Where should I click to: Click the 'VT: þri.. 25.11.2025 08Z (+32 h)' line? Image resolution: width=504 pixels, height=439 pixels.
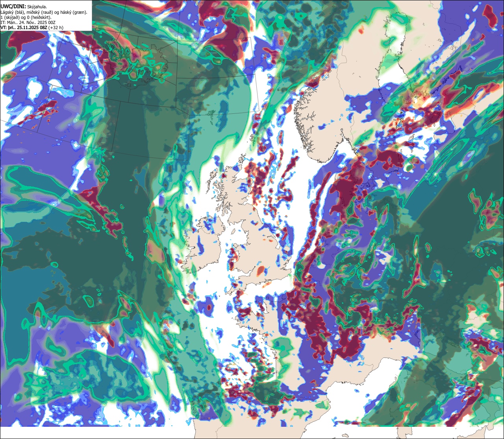click(32, 28)
